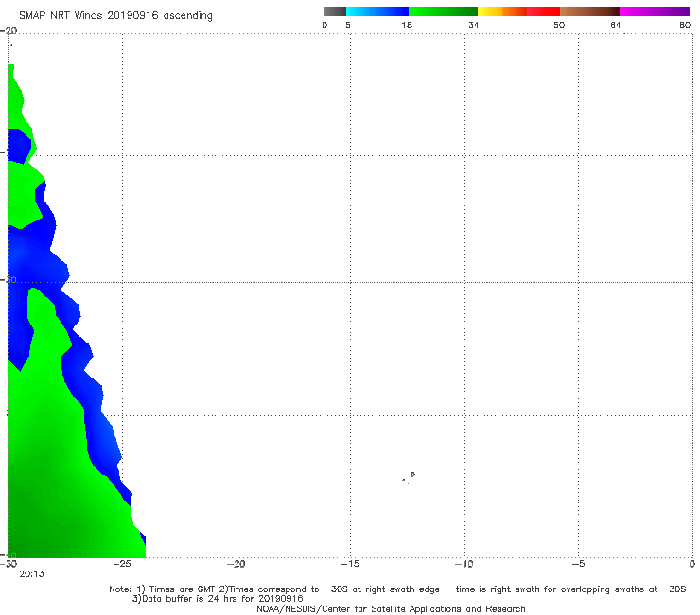700x615 pixels.
Task: Click the red segment of the color bar
Action: coord(543,11)
